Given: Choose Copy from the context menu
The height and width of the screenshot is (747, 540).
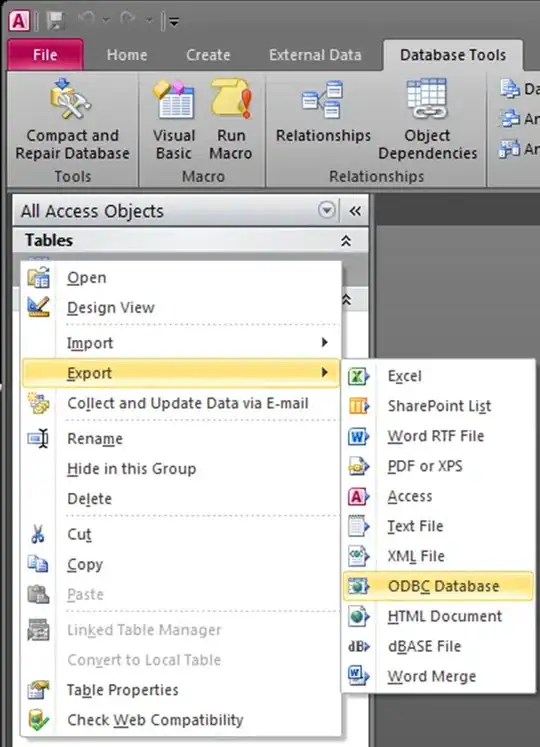Looking at the screenshot, I should [x=181, y=565].
